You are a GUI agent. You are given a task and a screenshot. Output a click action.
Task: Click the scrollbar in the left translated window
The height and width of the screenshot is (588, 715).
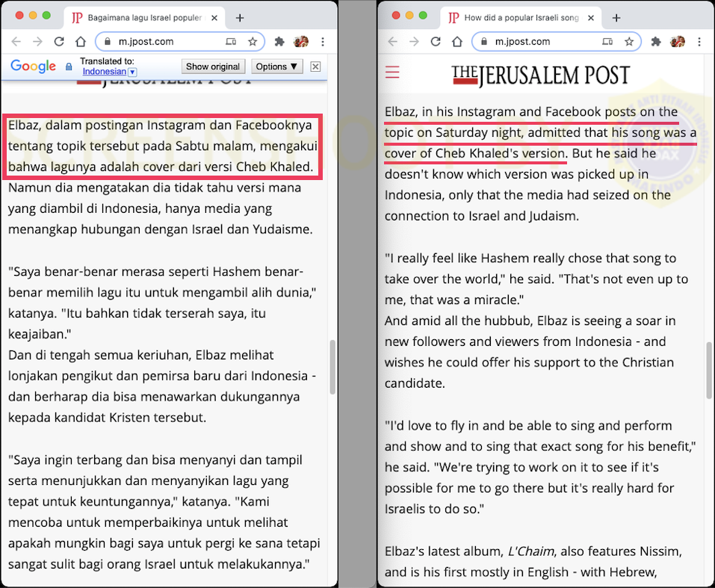332,367
